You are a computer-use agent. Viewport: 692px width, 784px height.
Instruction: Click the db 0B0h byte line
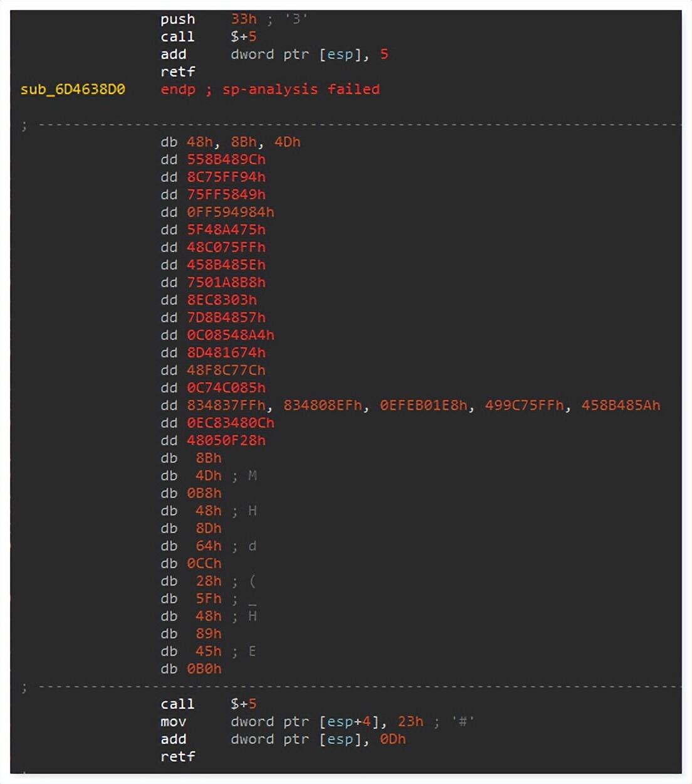[191, 669]
